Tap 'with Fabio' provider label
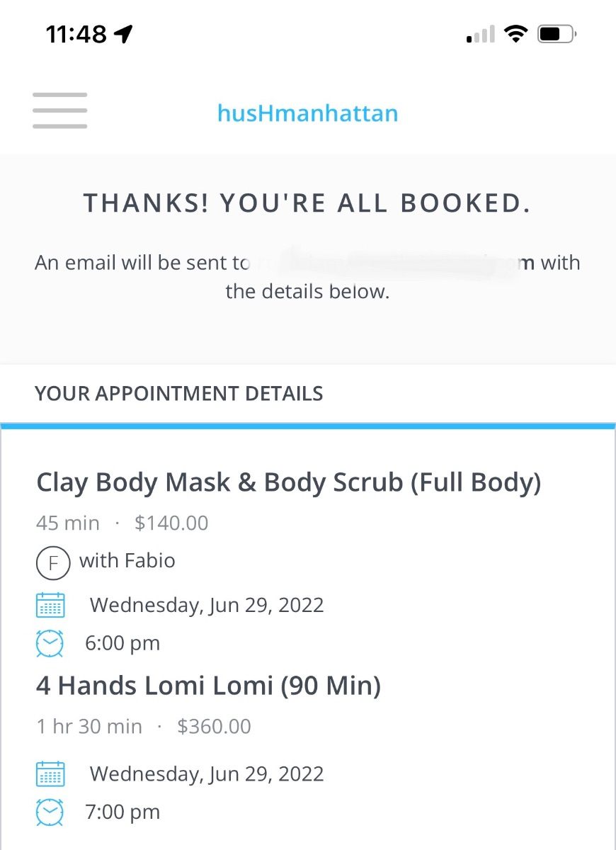616x850 pixels. click(x=127, y=561)
